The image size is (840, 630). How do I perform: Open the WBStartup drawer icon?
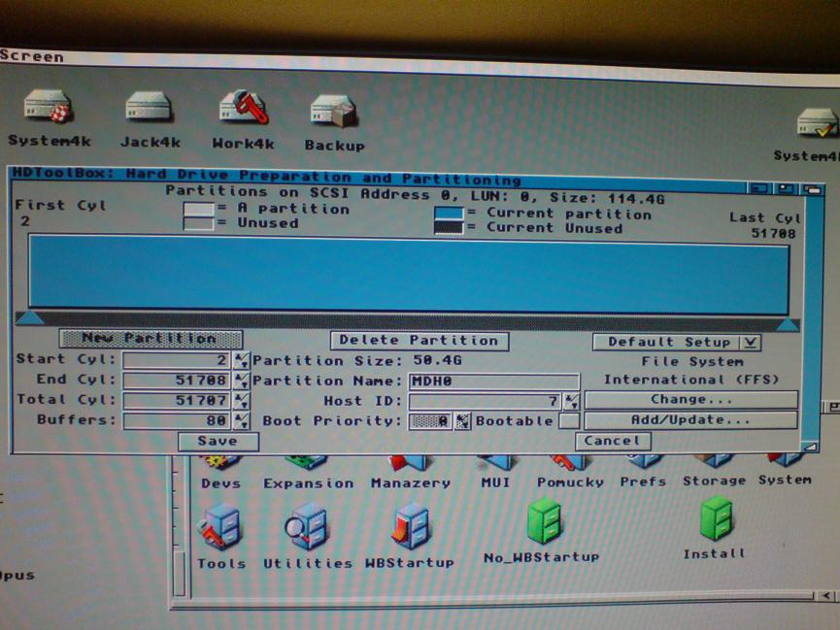(409, 529)
